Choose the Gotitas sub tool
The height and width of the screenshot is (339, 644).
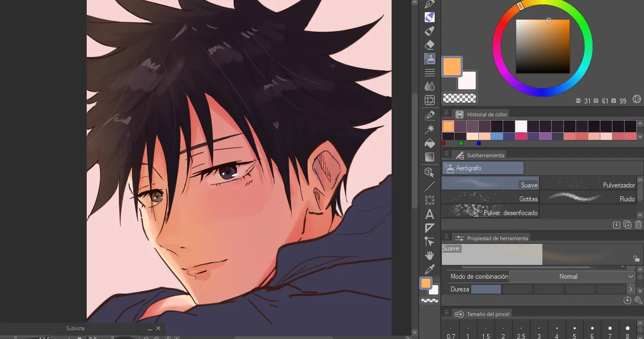tap(490, 198)
